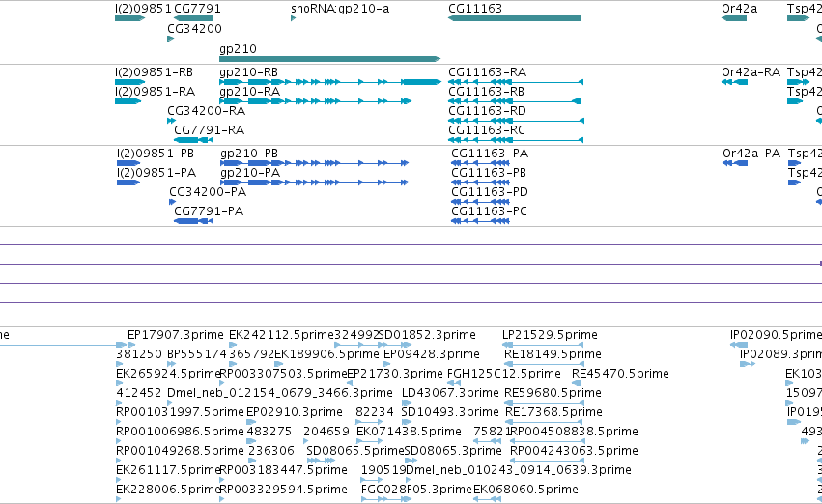This screenshot has width=822, height=504.
Task: Select the RE17368.5prime EST label
Action: (x=553, y=412)
